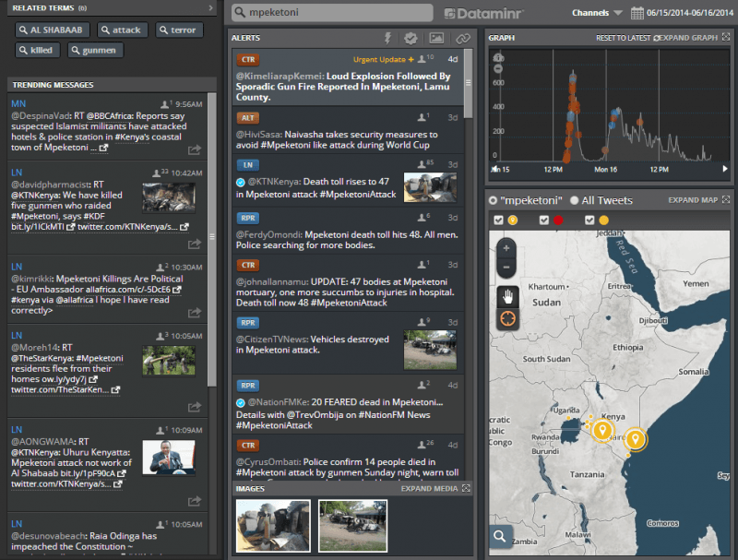Click the graph zoom-in icon
738x560 pixels.
click(x=498, y=58)
